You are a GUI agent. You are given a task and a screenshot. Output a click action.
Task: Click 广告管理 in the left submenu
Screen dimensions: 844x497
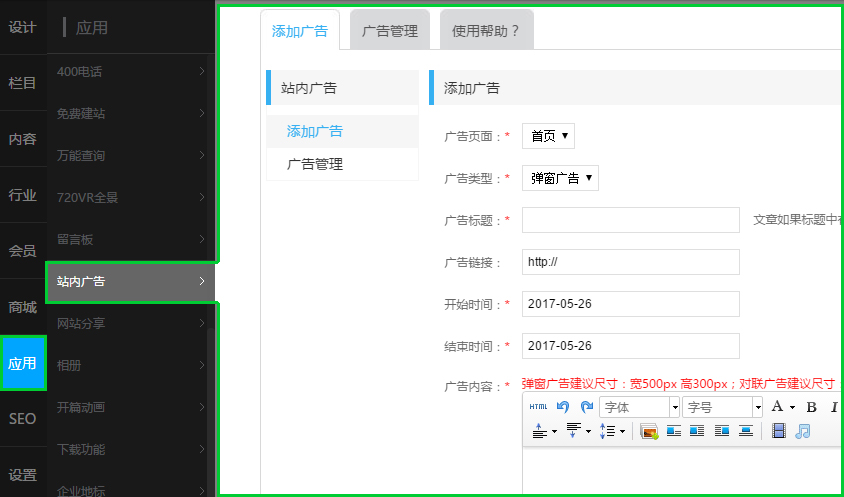click(315, 164)
